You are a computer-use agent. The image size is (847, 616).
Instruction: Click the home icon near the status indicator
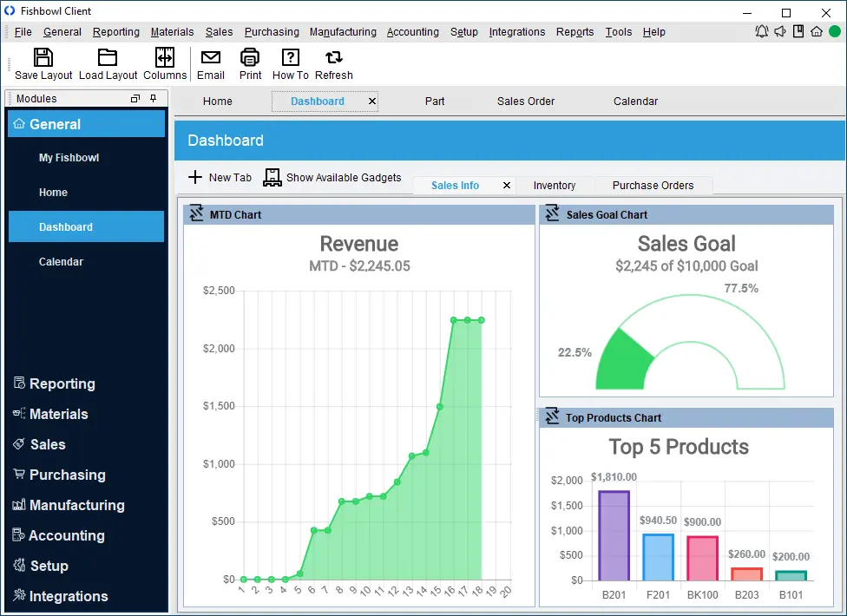point(816,31)
